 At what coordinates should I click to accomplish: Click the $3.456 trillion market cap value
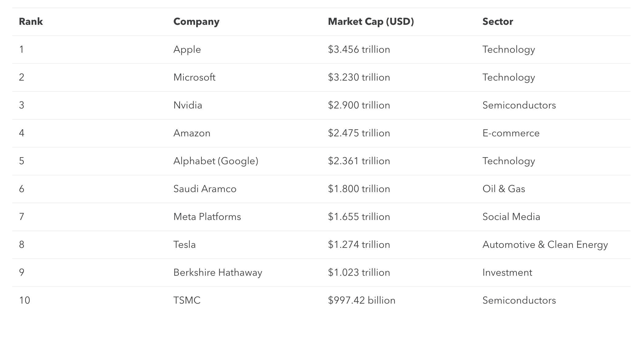[x=359, y=49]
